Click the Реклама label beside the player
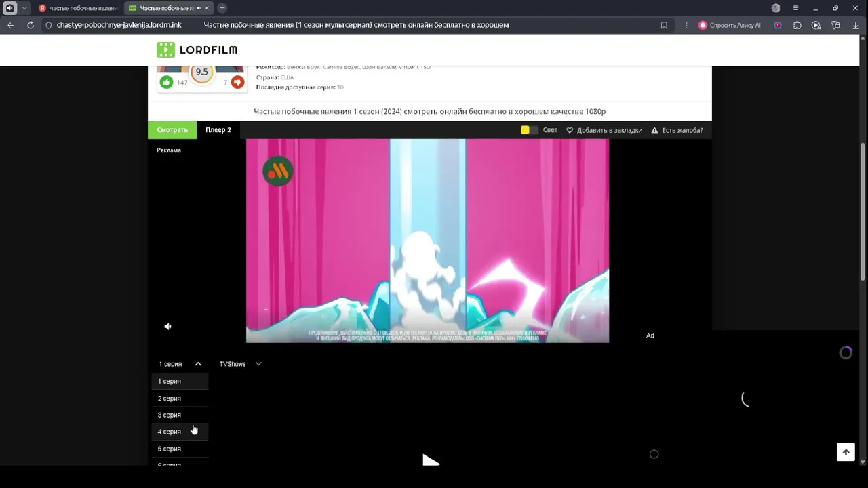 point(169,150)
